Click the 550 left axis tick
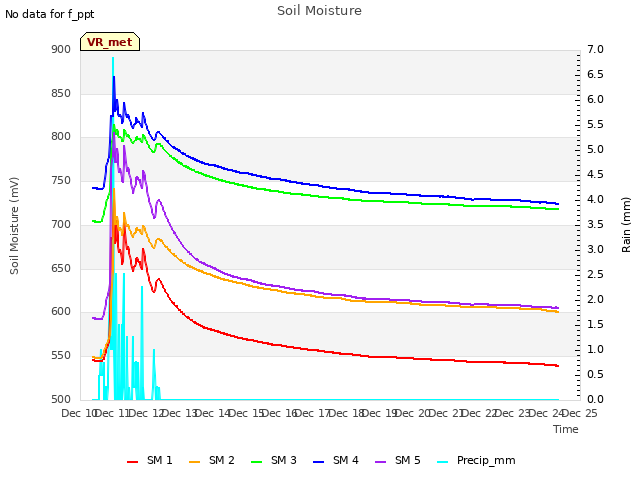Viewport: 640px width, 480px height. (x=61, y=356)
